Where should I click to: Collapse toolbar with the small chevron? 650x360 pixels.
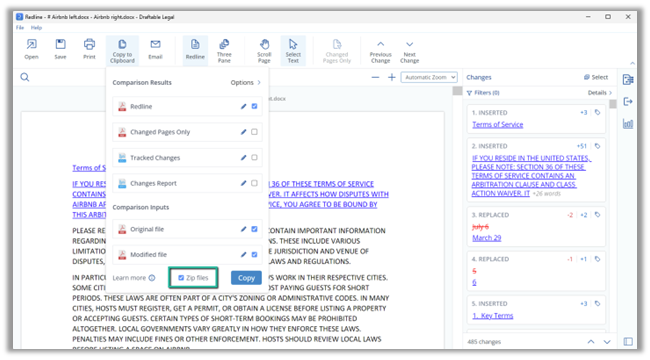(632, 63)
